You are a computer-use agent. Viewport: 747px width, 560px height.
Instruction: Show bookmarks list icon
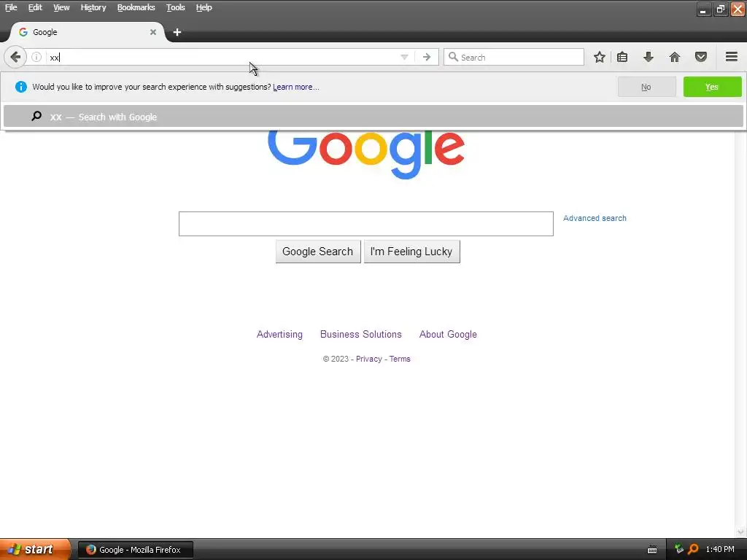pyautogui.click(x=622, y=57)
